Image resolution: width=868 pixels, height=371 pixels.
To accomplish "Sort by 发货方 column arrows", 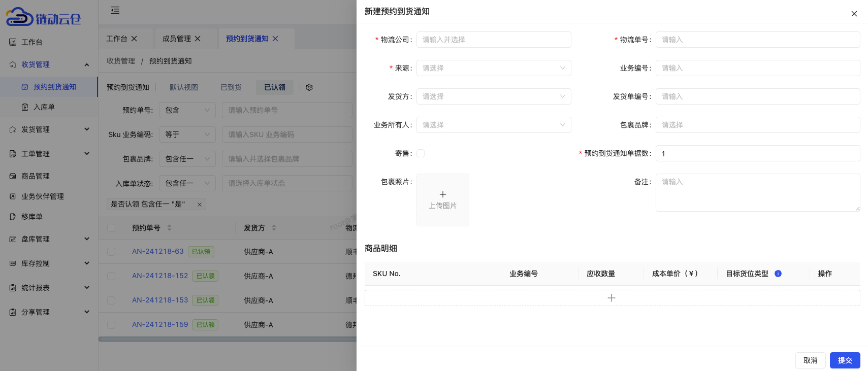I will [x=274, y=228].
